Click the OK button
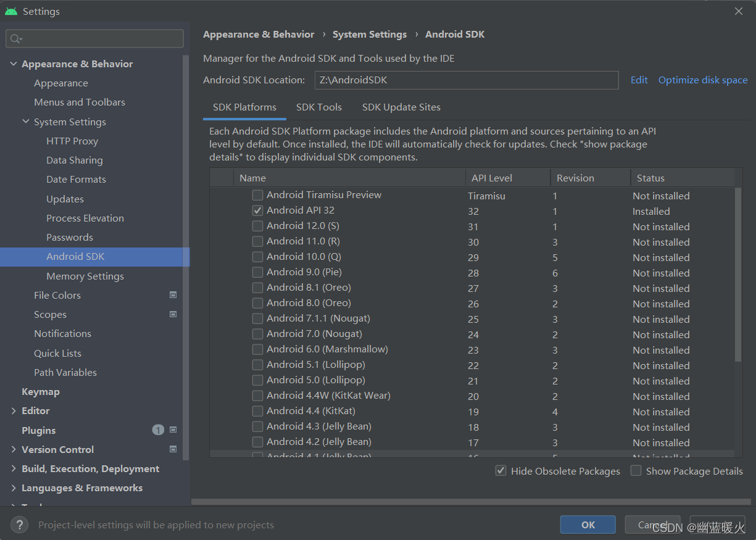The height and width of the screenshot is (540, 756). (588, 525)
